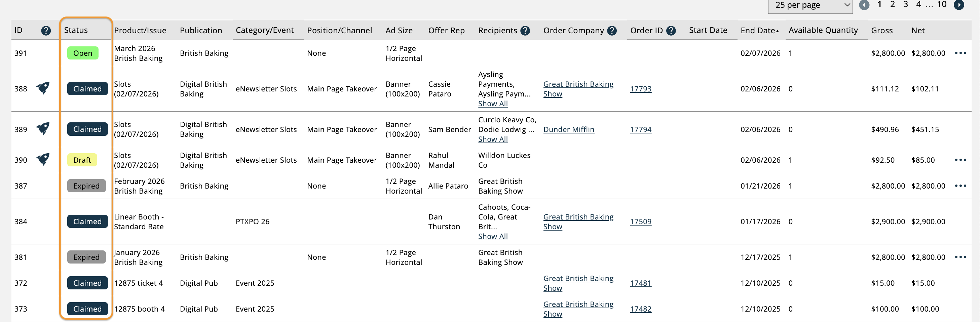
Task: Click the Expired badge on row 387
Action: [86, 186]
